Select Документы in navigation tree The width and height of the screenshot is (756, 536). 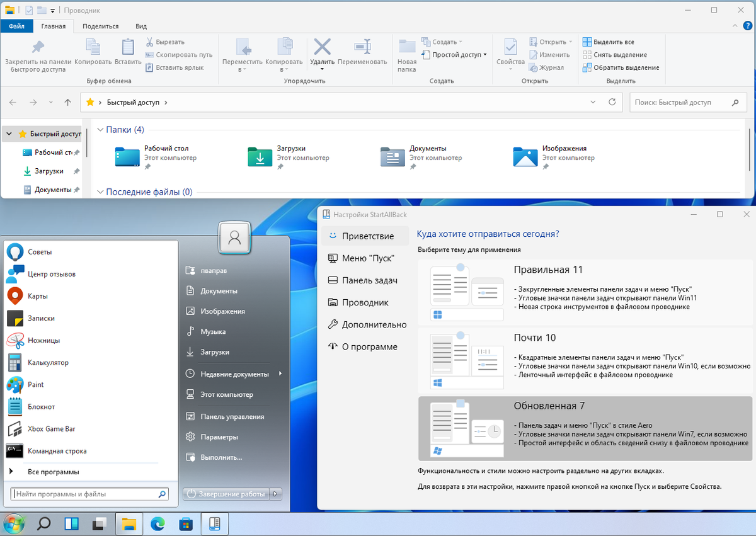52,190
